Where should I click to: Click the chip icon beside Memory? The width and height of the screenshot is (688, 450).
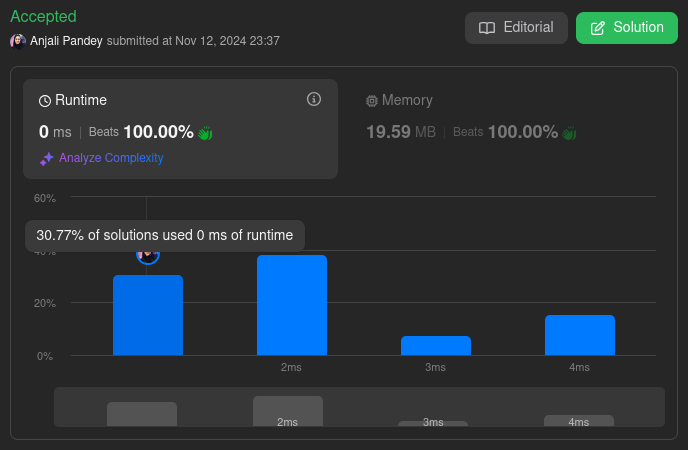pos(372,101)
